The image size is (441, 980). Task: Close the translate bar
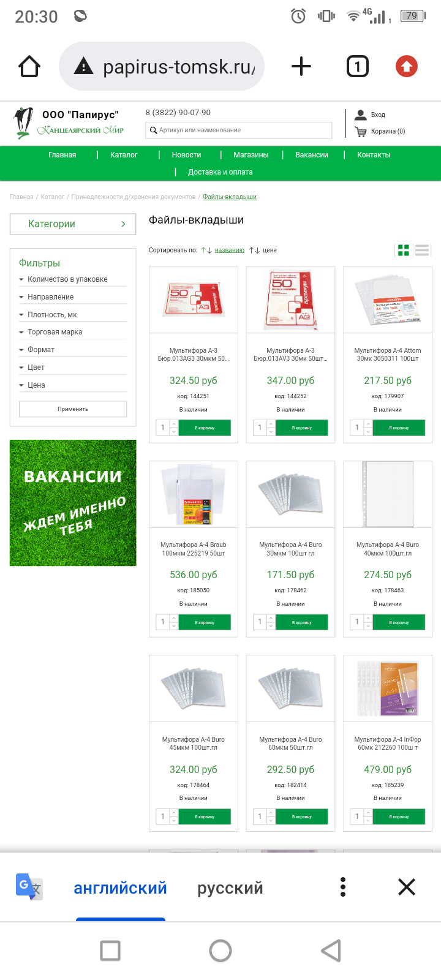point(407,887)
